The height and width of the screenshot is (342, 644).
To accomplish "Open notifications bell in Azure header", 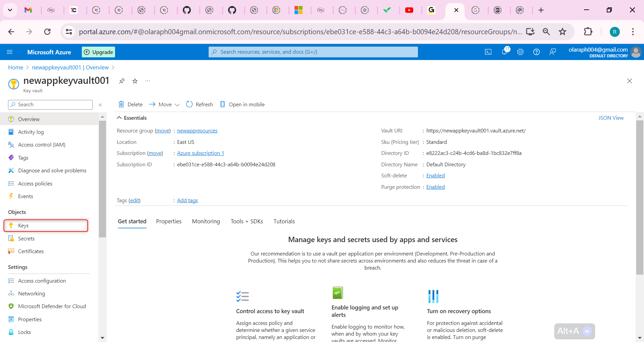I will tap(504, 52).
